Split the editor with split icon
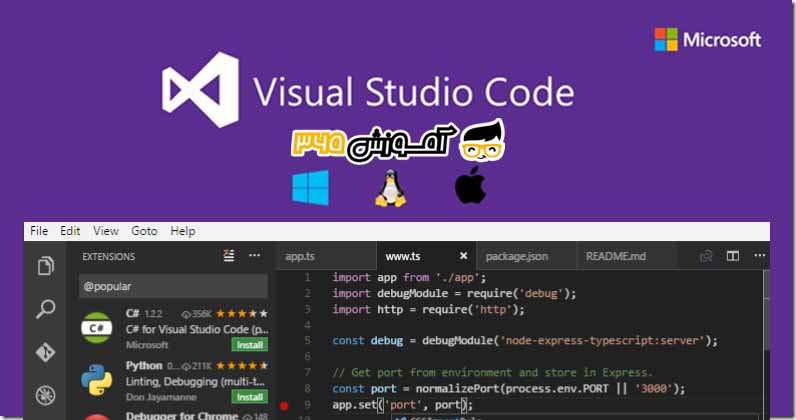This screenshot has height=420, width=796. pyautogui.click(x=733, y=256)
